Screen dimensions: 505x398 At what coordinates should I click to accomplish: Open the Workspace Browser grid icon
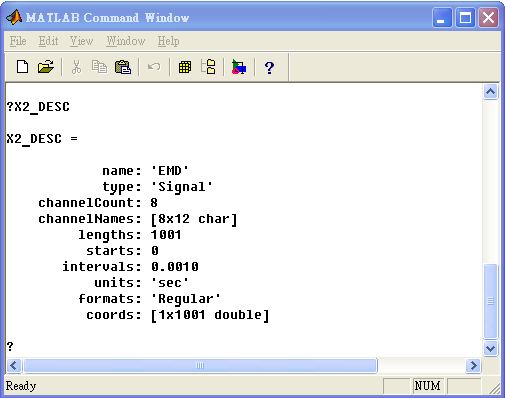tap(185, 67)
